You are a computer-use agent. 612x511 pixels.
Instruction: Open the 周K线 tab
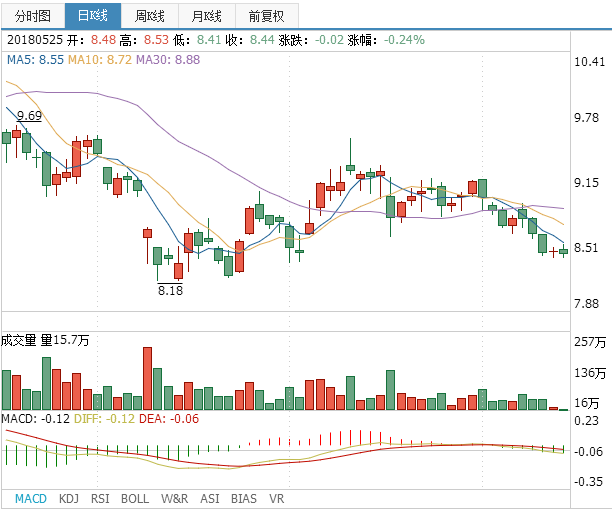pyautogui.click(x=150, y=16)
